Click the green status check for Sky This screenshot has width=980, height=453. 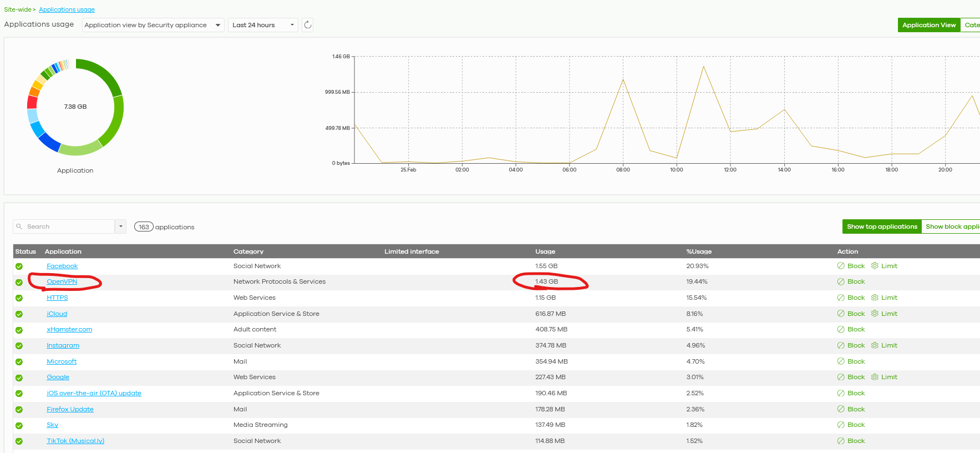(x=19, y=426)
